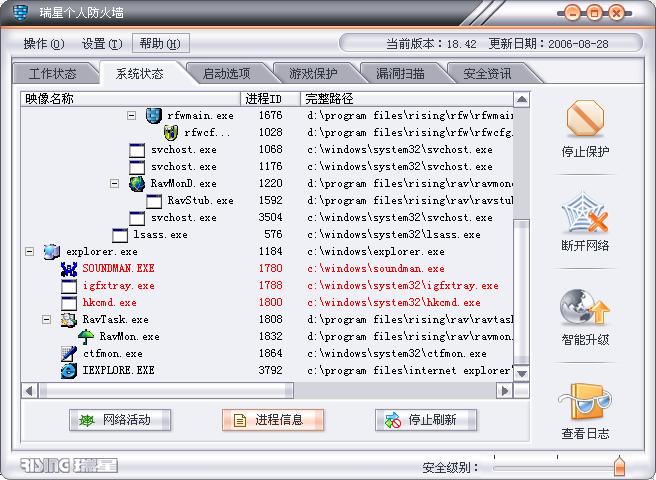Switch to the 启动选项 tab
The image size is (656, 480).
(226, 74)
